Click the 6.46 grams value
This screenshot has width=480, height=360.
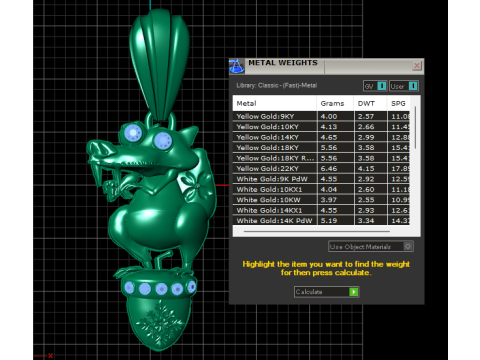click(x=329, y=169)
